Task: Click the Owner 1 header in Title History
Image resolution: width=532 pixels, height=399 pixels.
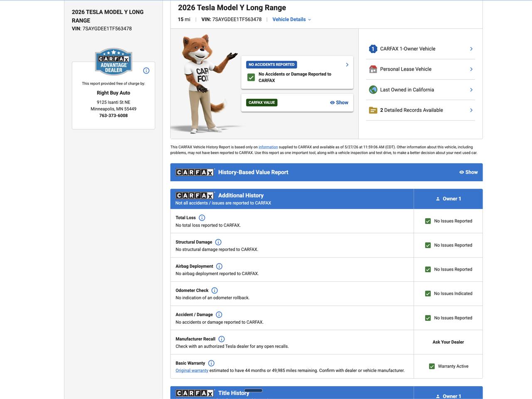Action: point(448,393)
